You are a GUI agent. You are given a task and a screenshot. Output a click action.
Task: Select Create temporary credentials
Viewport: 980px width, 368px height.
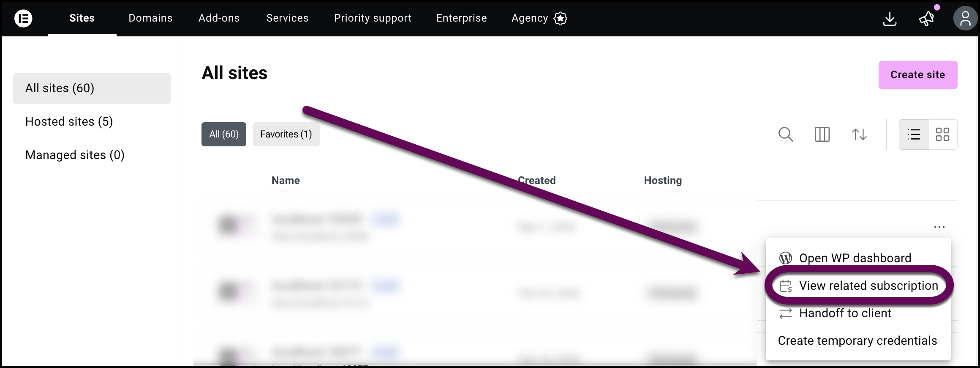[x=857, y=341]
